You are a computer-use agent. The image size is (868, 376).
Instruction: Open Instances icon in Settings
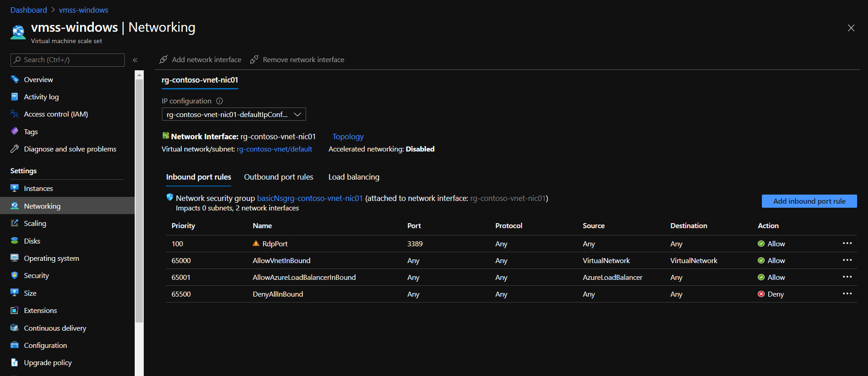coord(15,188)
